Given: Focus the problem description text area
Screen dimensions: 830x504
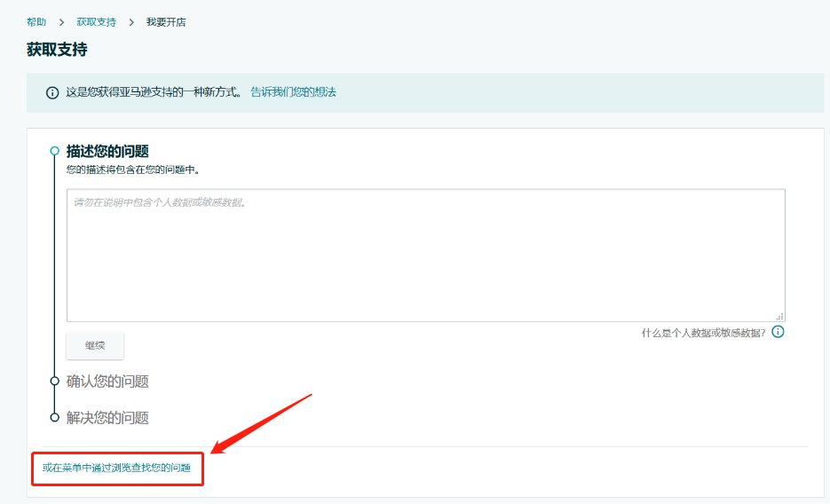Looking at the screenshot, I should (425, 255).
